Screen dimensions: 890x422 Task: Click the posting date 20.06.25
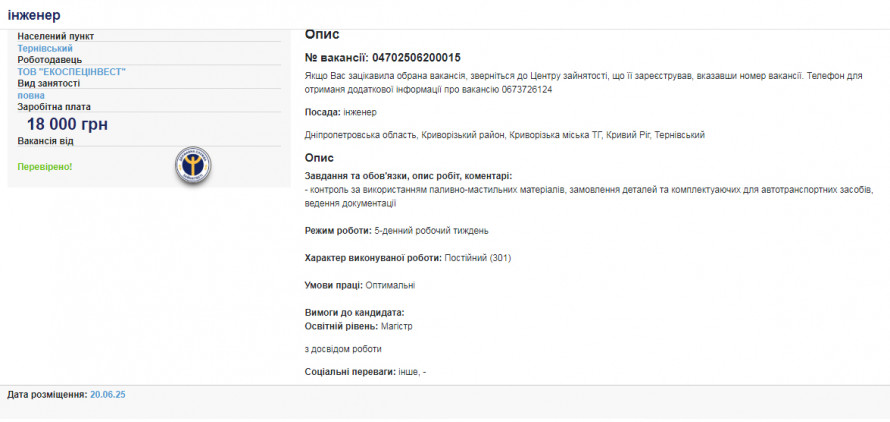point(108,395)
